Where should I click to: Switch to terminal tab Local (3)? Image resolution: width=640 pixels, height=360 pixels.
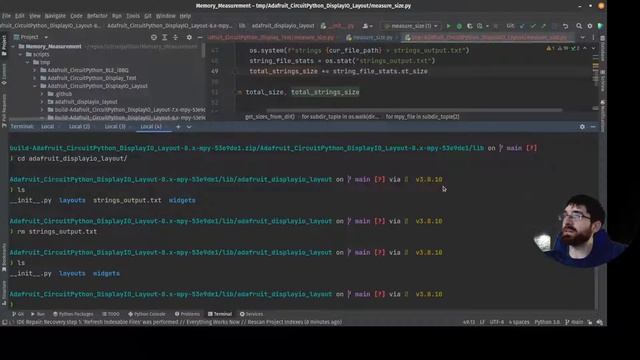115,127
